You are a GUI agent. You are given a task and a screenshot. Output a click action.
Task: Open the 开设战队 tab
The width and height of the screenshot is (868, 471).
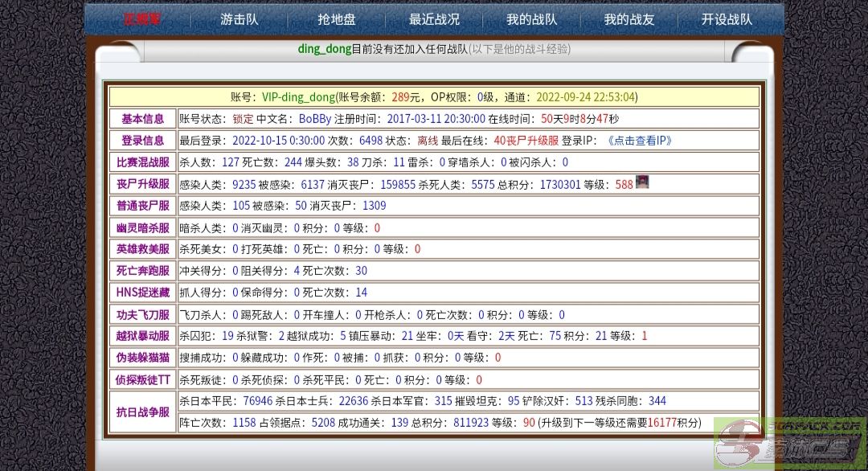click(x=727, y=19)
